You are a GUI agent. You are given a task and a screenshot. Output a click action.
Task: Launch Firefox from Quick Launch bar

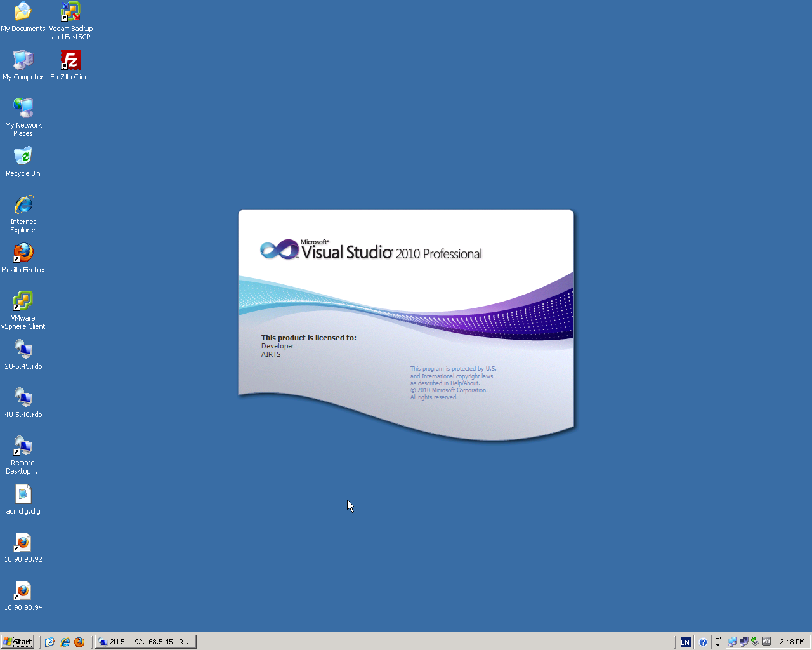click(x=79, y=642)
